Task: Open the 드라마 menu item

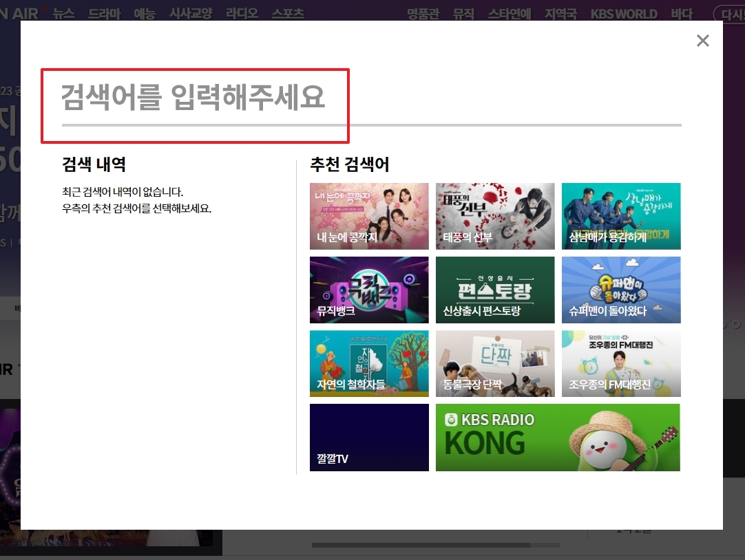Action: click(x=105, y=13)
